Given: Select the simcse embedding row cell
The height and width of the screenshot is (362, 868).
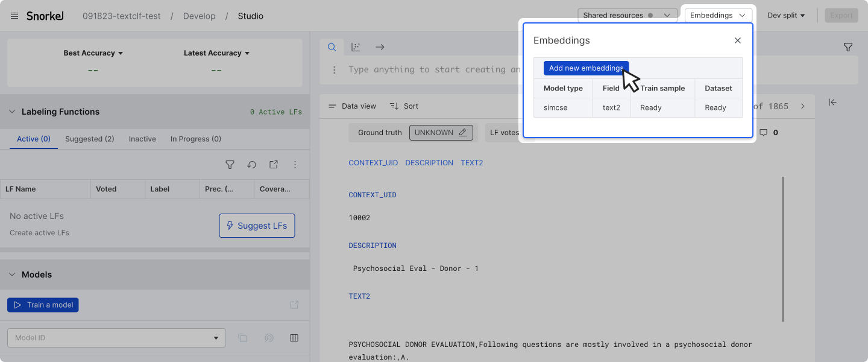Looking at the screenshot, I should [x=563, y=107].
